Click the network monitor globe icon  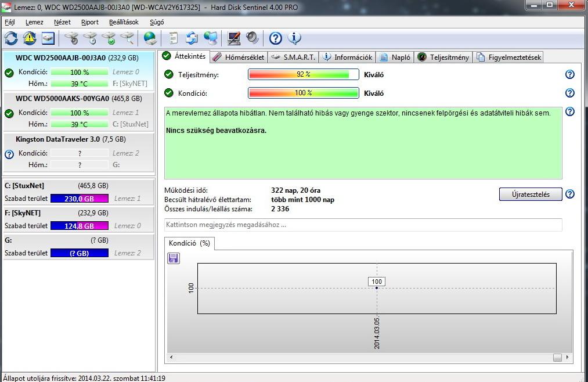(210, 38)
